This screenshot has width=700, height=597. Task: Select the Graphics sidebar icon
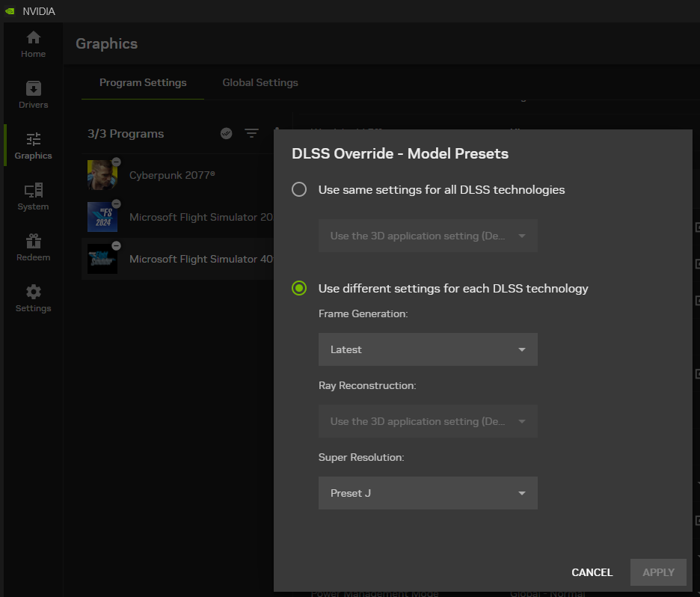33,146
